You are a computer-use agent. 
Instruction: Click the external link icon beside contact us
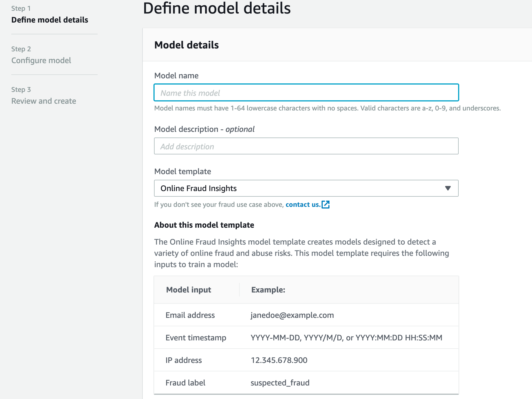pos(326,205)
